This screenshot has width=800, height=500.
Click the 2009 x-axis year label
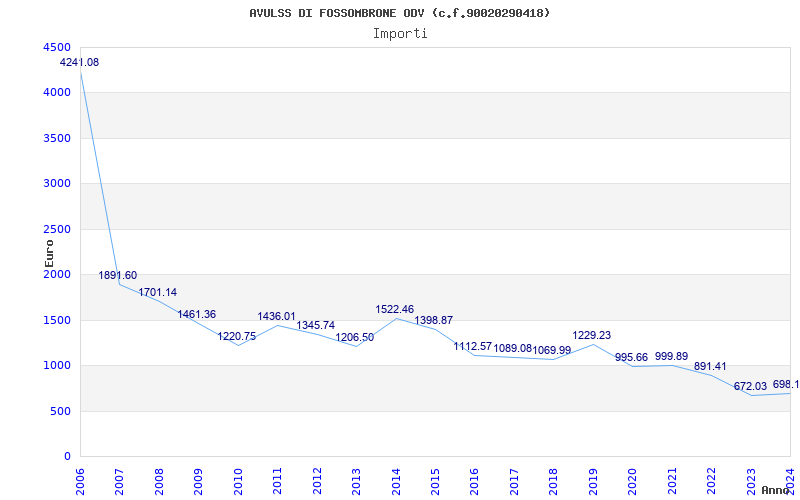[x=198, y=482]
